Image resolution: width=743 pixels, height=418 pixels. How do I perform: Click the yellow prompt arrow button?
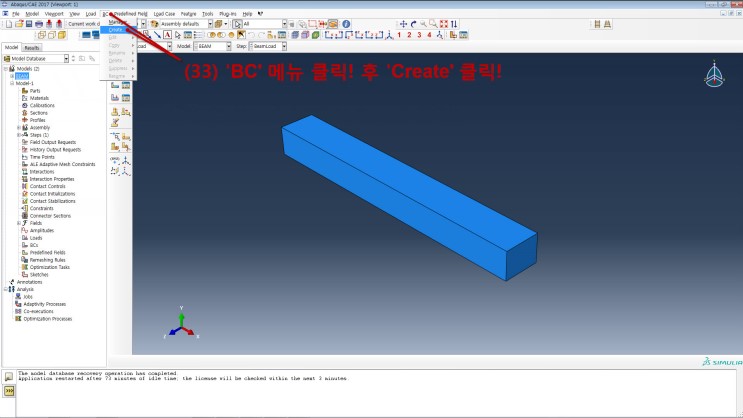tap(9, 390)
